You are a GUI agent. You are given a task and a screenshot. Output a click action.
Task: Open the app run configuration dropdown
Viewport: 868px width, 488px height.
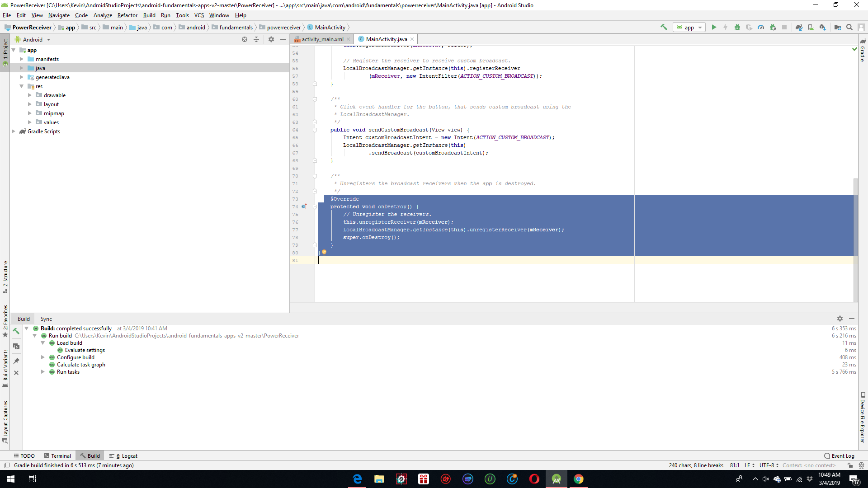click(689, 27)
